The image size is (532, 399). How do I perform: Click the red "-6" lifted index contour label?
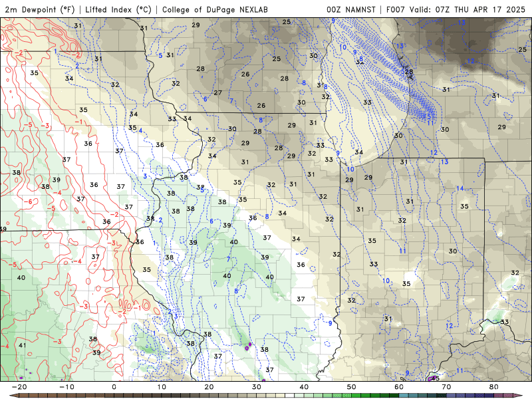coord(28,201)
